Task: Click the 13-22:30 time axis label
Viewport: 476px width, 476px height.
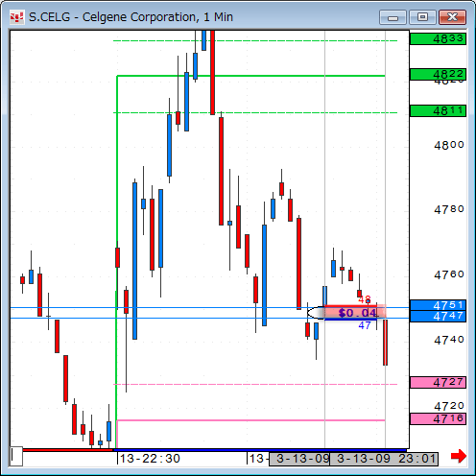Action: (x=150, y=459)
